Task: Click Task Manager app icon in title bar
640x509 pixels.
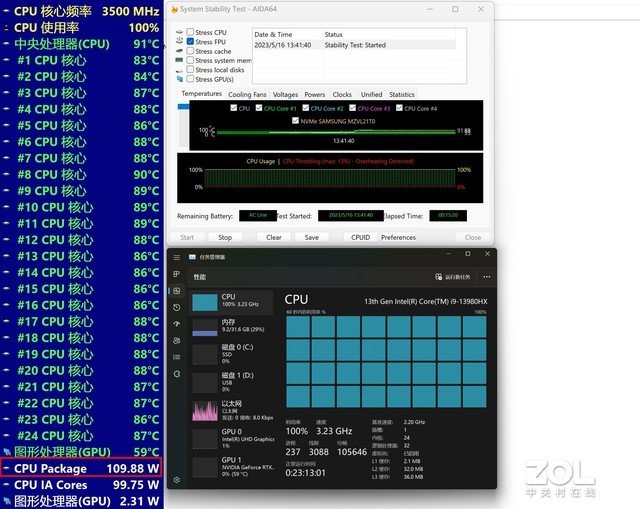Action: [x=192, y=257]
